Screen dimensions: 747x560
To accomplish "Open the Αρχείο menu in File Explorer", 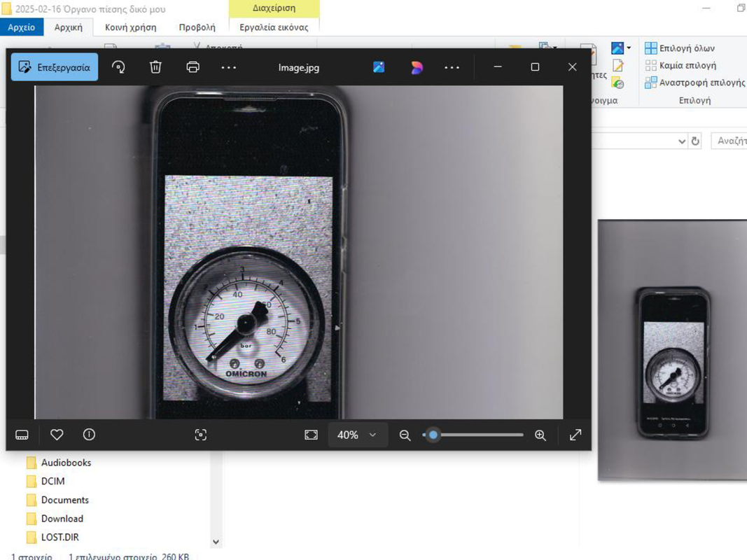I will click(x=22, y=27).
